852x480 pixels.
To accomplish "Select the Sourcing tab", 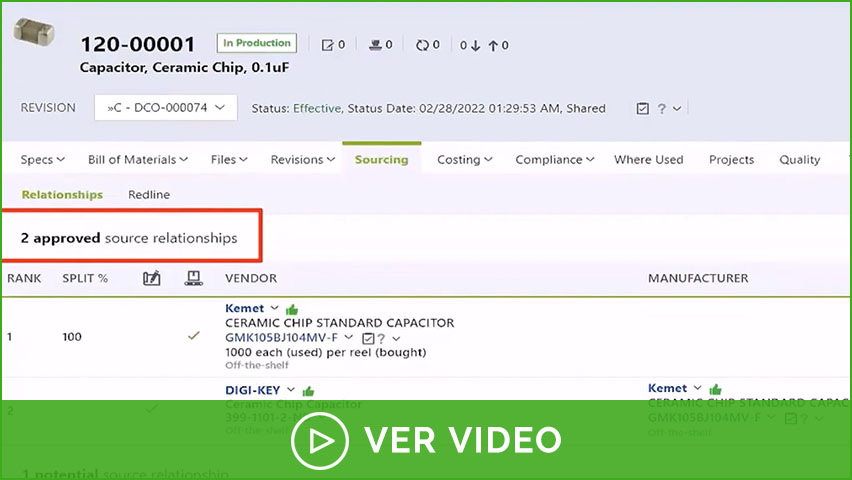I will pos(381,160).
